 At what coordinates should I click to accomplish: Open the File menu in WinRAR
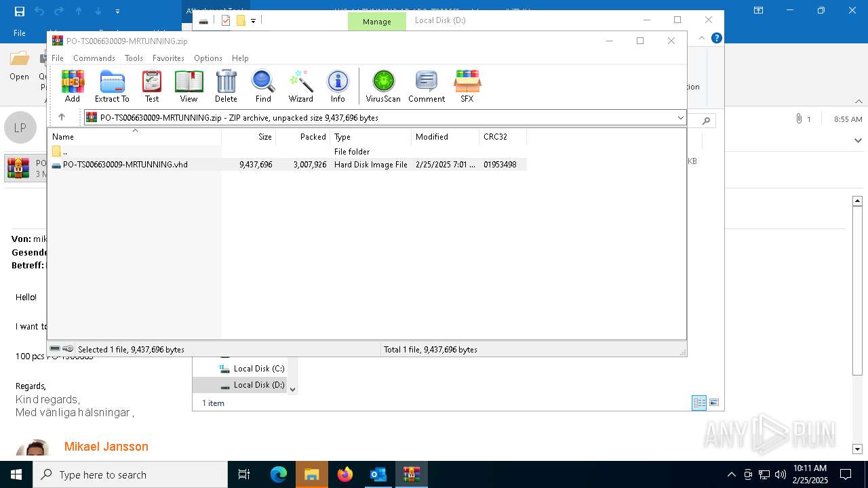point(58,58)
